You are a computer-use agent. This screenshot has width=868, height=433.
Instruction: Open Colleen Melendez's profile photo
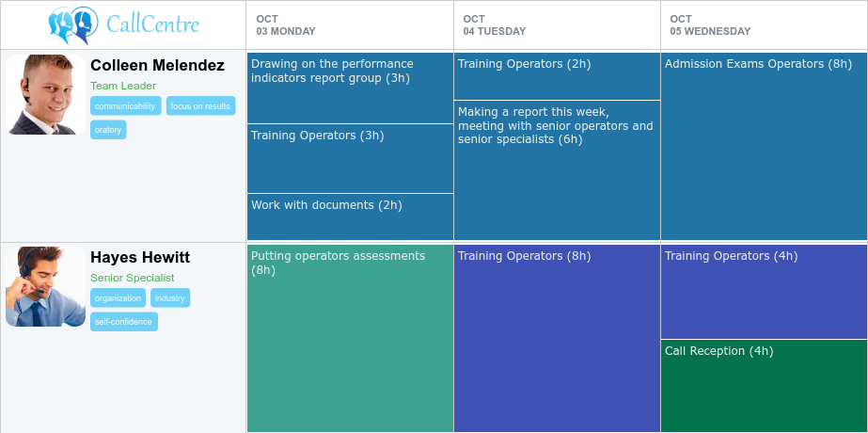coord(45,94)
